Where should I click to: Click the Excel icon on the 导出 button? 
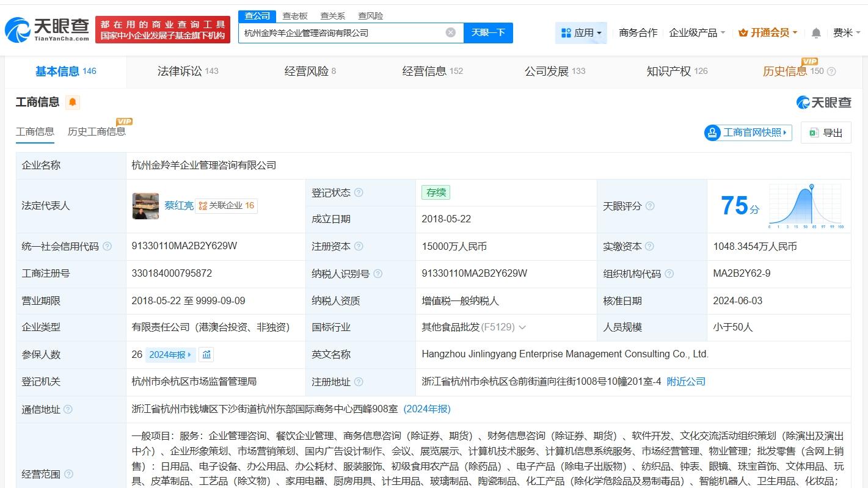[x=813, y=133]
